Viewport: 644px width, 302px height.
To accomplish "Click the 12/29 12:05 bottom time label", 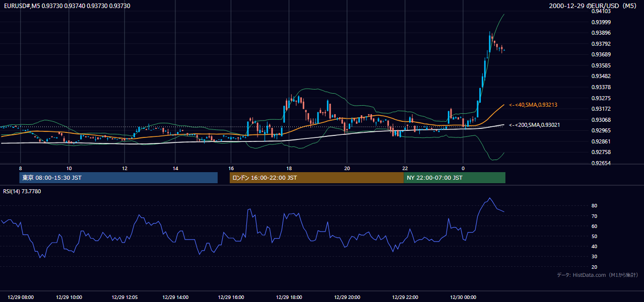I will click(124, 297).
